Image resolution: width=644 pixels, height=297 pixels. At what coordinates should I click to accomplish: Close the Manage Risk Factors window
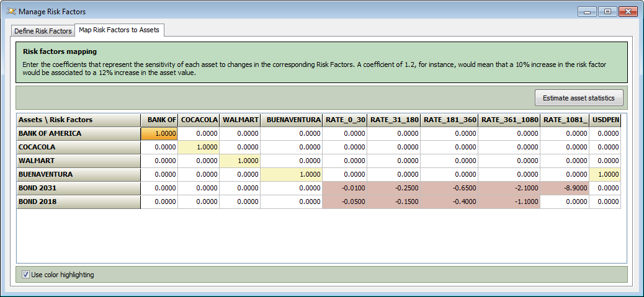(x=627, y=12)
